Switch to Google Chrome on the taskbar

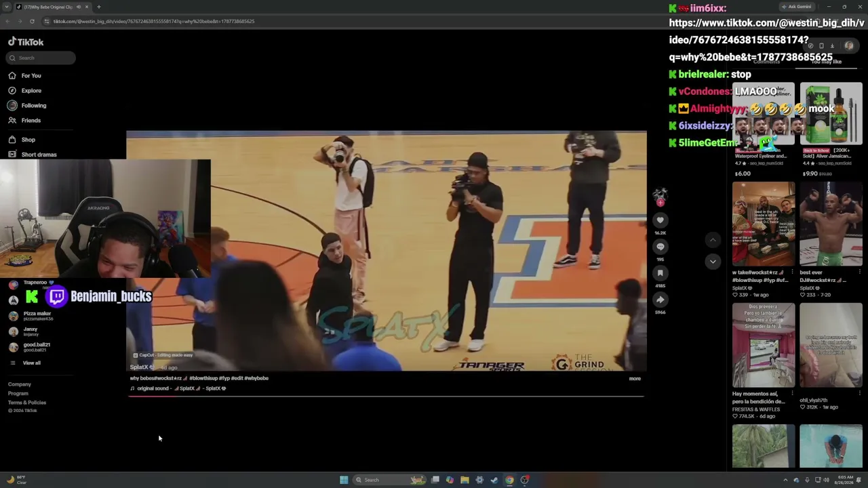[509, 480]
